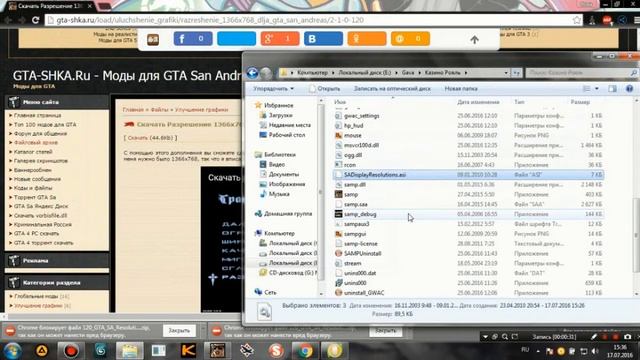Sort files by Имя column
640x360 pixels.
click(x=340, y=102)
